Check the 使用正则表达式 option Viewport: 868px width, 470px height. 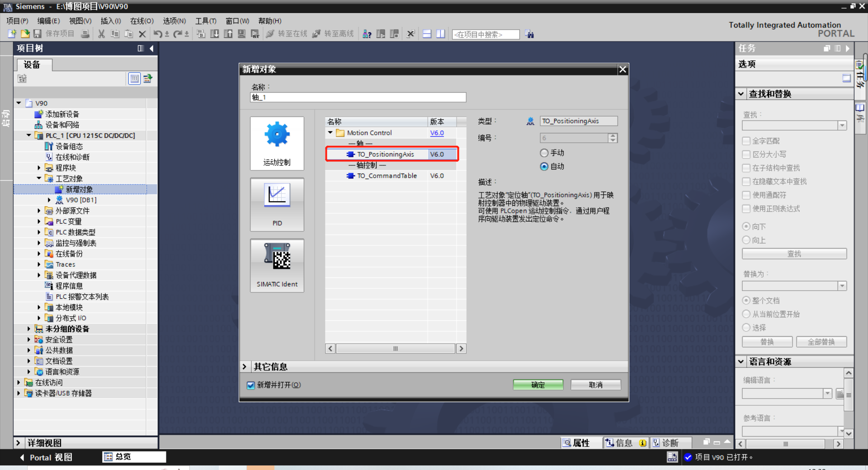(x=746, y=209)
